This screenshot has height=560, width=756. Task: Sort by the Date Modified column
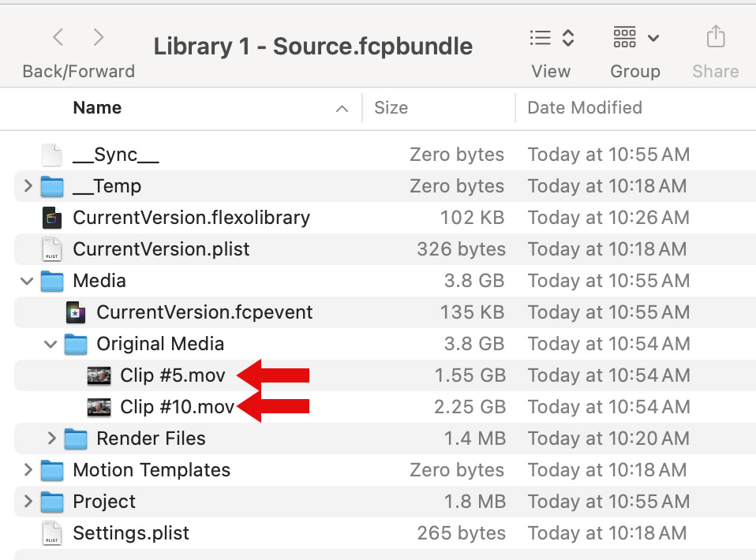pos(584,108)
